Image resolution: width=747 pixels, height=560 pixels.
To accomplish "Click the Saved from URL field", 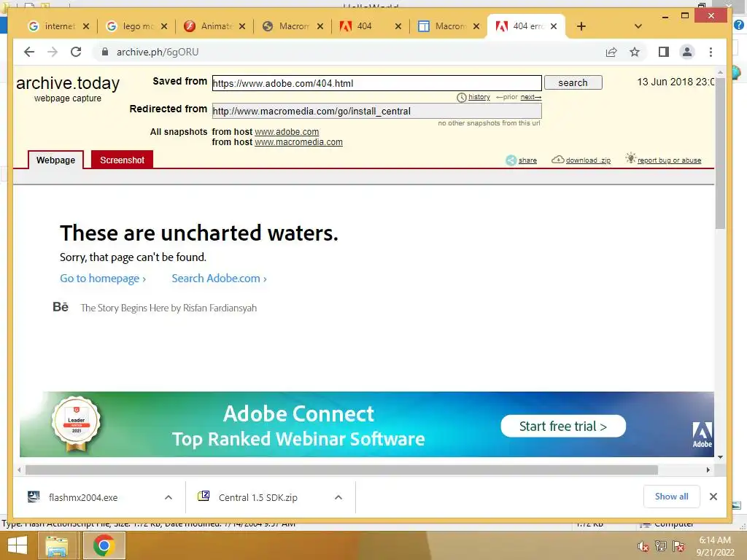I will [x=377, y=83].
